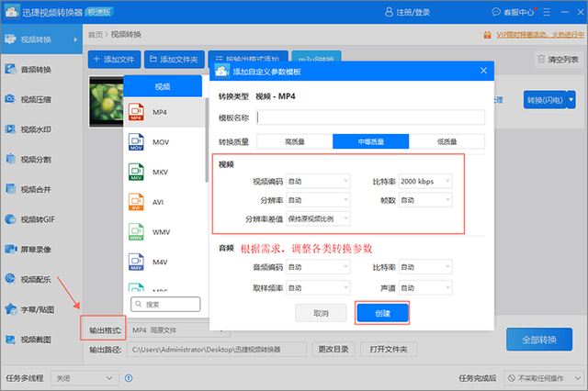Click the multithread info icon
This screenshot has width=588, height=391.
pyautogui.click(x=129, y=378)
